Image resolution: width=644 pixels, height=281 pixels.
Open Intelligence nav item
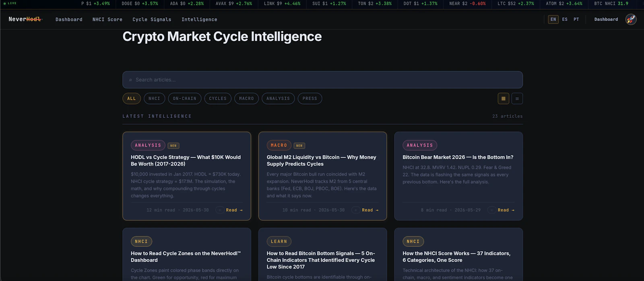click(199, 19)
